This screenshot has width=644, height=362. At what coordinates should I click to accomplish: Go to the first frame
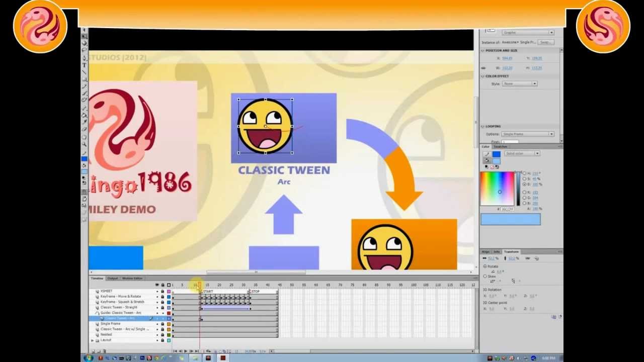tap(175, 351)
